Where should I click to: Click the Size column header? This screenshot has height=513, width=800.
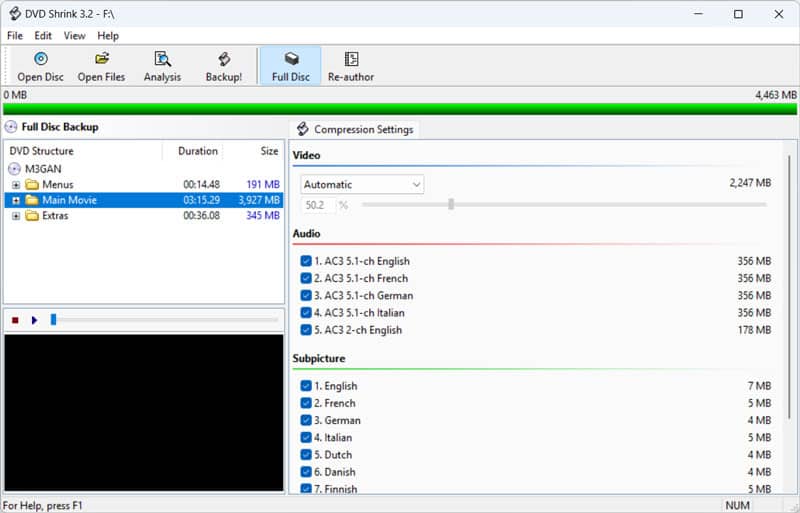269,152
